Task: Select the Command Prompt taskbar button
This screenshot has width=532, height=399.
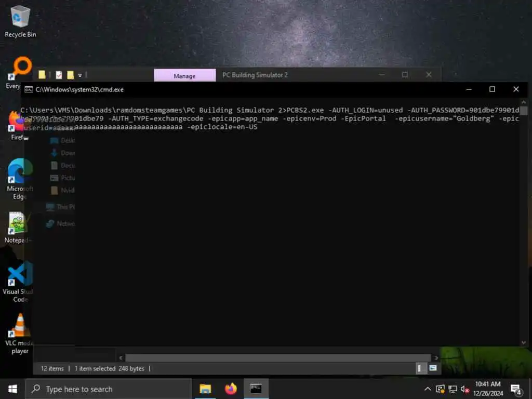Action: tap(256, 389)
